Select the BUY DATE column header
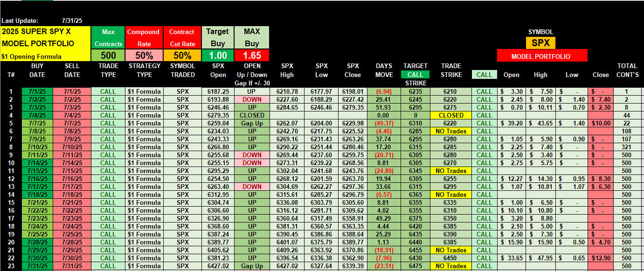The width and height of the screenshot is (644, 271). pos(37,70)
